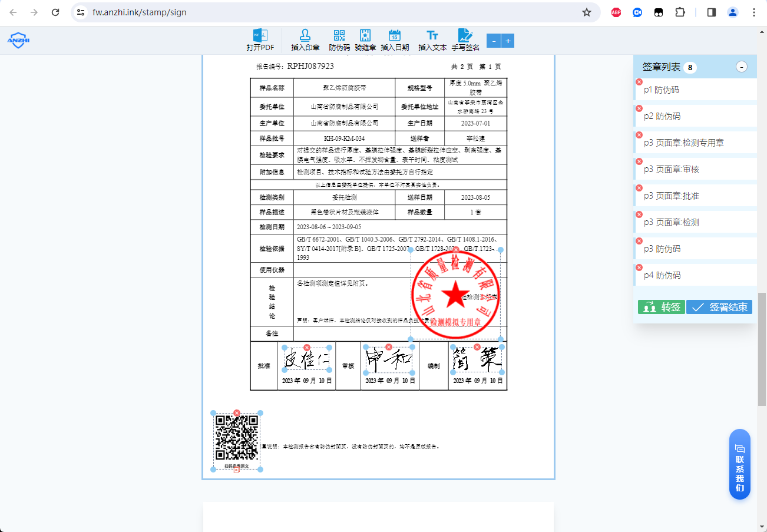Image resolution: width=767 pixels, height=532 pixels.
Task: Pick the 插入文本 text insertion tool
Action: (x=432, y=40)
